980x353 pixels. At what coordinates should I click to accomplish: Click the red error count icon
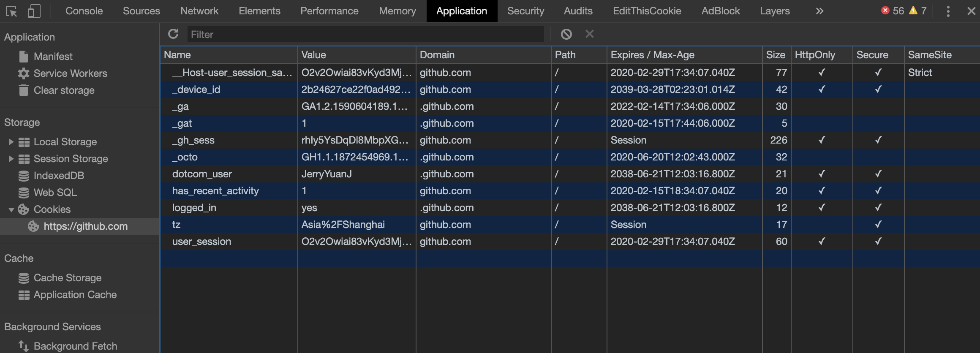[885, 11]
